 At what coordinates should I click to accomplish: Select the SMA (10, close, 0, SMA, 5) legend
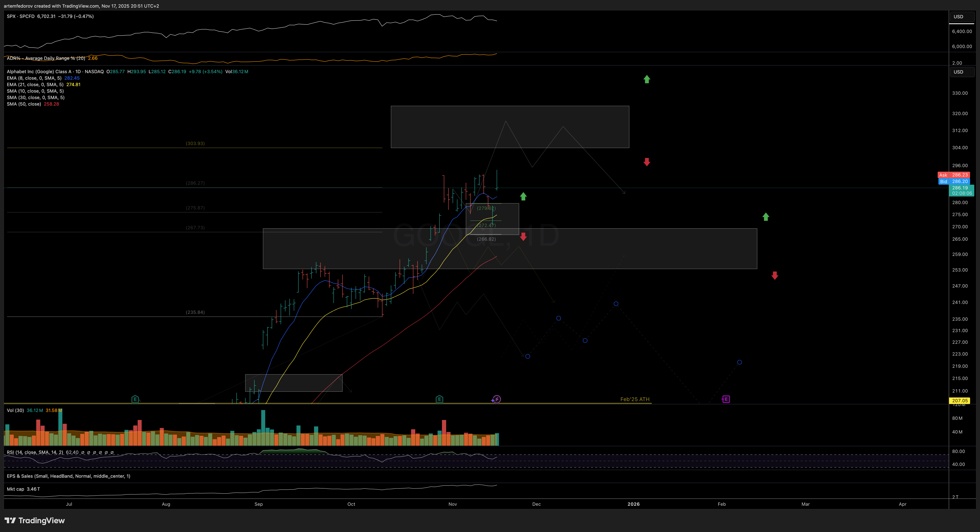pos(35,91)
